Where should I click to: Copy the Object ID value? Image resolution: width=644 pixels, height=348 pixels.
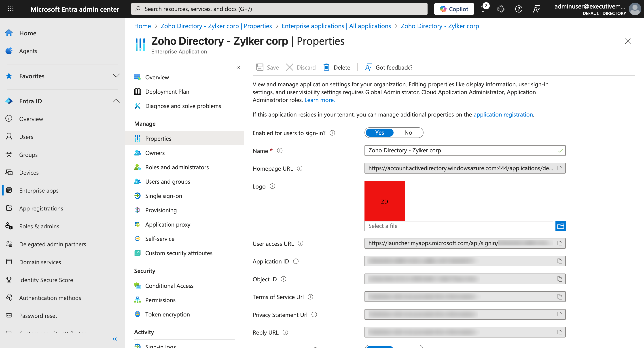click(560, 279)
